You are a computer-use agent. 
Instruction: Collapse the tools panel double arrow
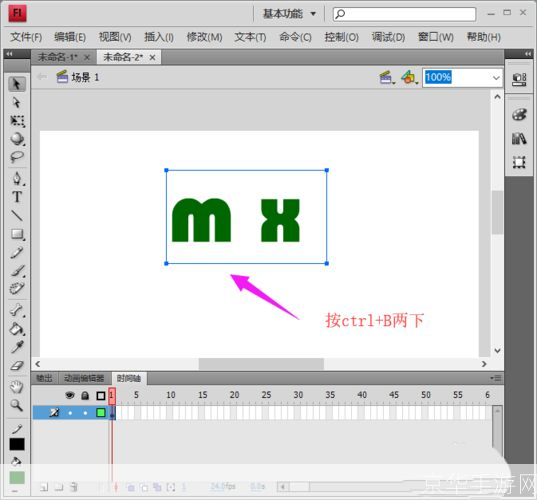[x=9, y=54]
